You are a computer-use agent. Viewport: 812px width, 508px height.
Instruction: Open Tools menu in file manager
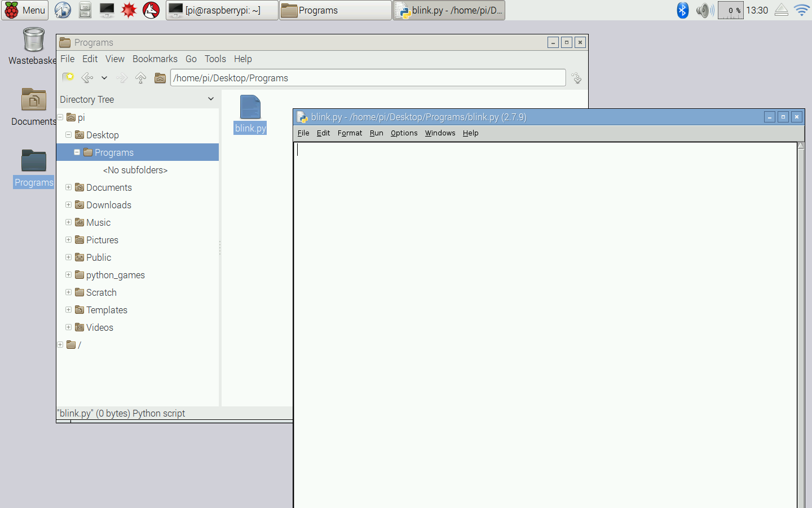215,59
